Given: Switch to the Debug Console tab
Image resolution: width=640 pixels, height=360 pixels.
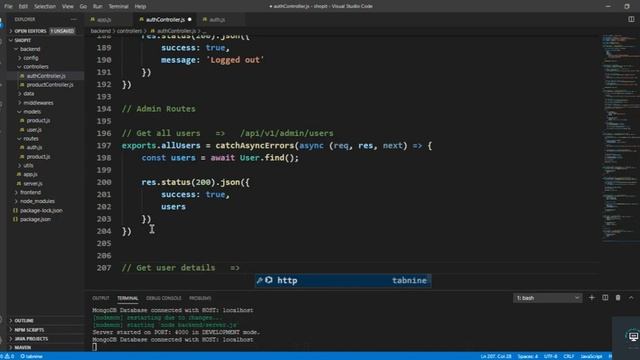Looking at the screenshot, I should pos(164,298).
